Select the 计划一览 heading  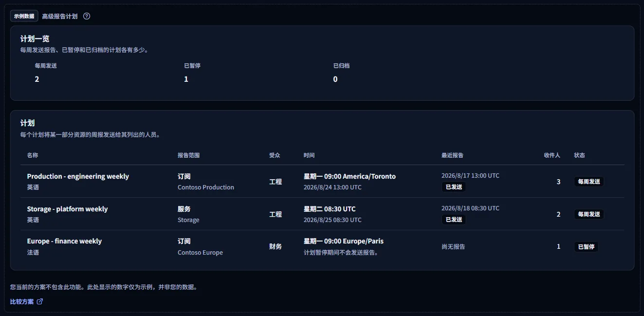(35, 38)
